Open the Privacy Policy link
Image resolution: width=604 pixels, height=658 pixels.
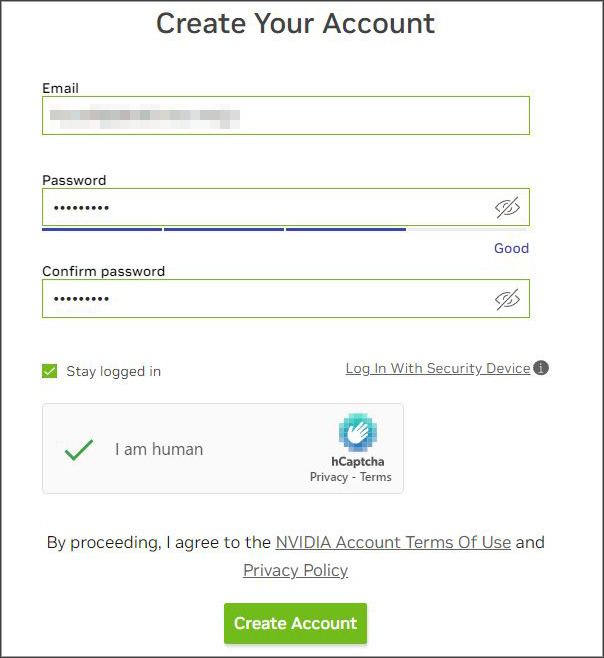[x=295, y=570]
